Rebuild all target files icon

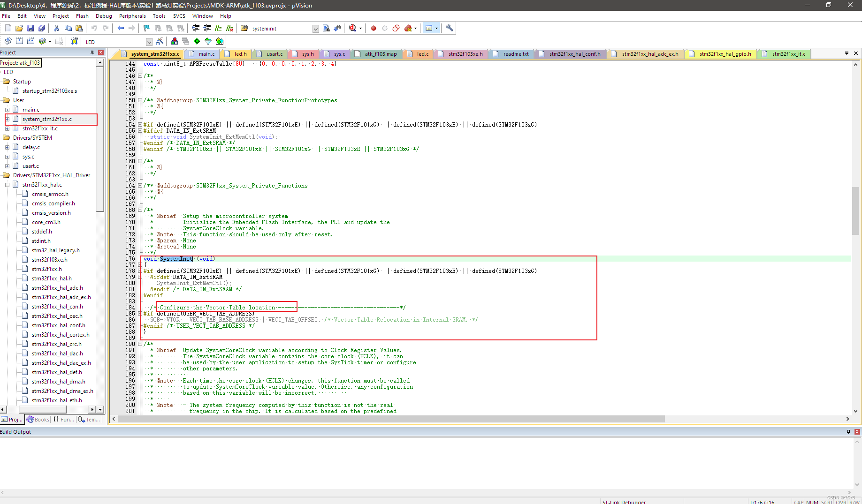coord(31,41)
